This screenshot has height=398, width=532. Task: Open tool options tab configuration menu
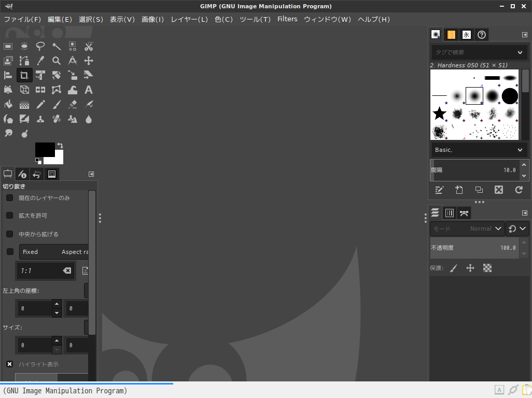(x=91, y=174)
